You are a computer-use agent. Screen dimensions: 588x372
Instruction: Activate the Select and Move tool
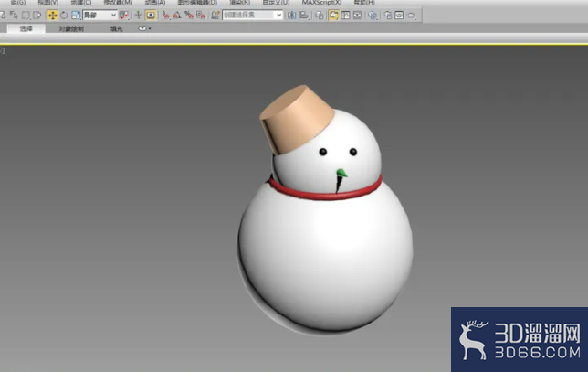(53, 15)
